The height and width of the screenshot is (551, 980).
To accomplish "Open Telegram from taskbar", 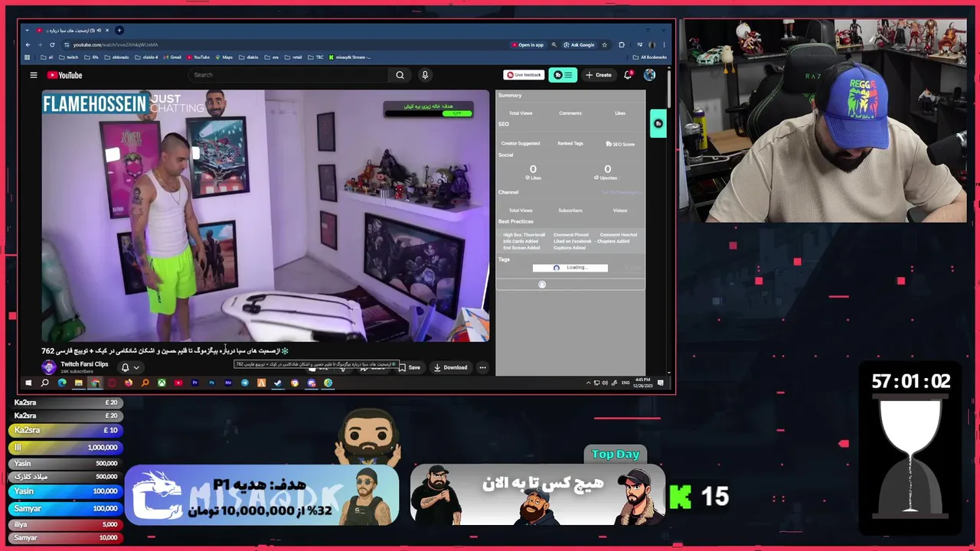I will pos(245,383).
